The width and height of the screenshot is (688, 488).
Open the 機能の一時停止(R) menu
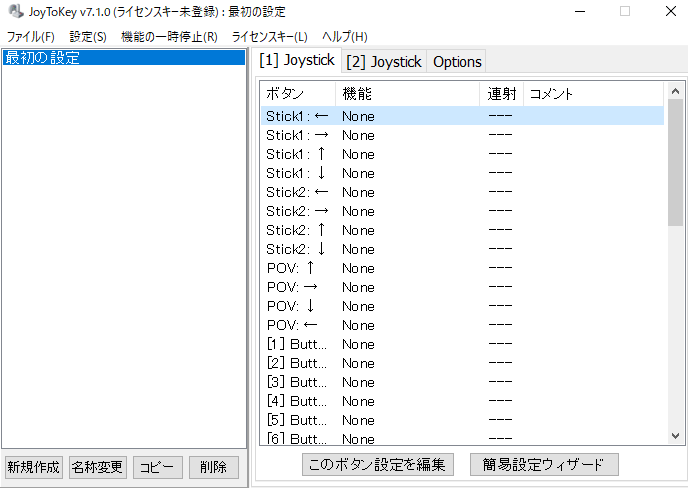(x=169, y=36)
